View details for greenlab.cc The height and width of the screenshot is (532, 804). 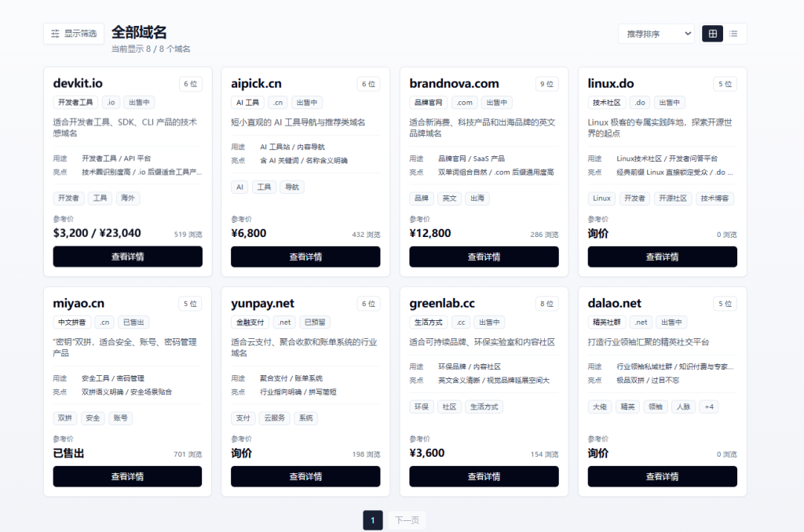tap(484, 476)
